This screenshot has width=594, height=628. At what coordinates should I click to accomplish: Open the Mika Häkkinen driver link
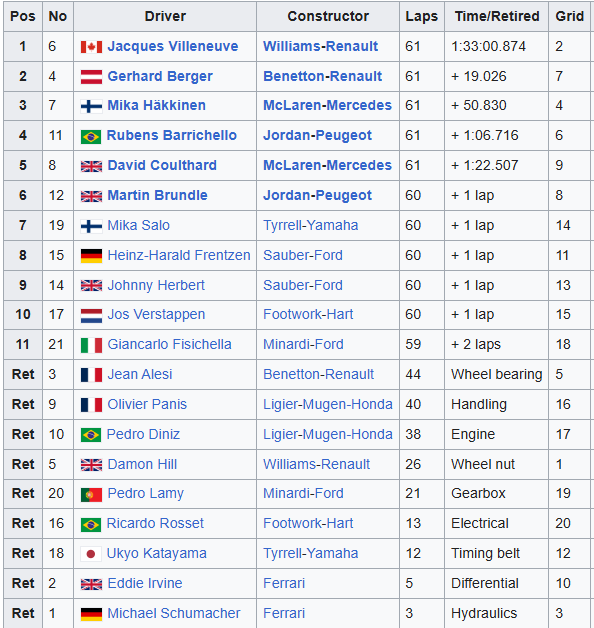point(157,105)
